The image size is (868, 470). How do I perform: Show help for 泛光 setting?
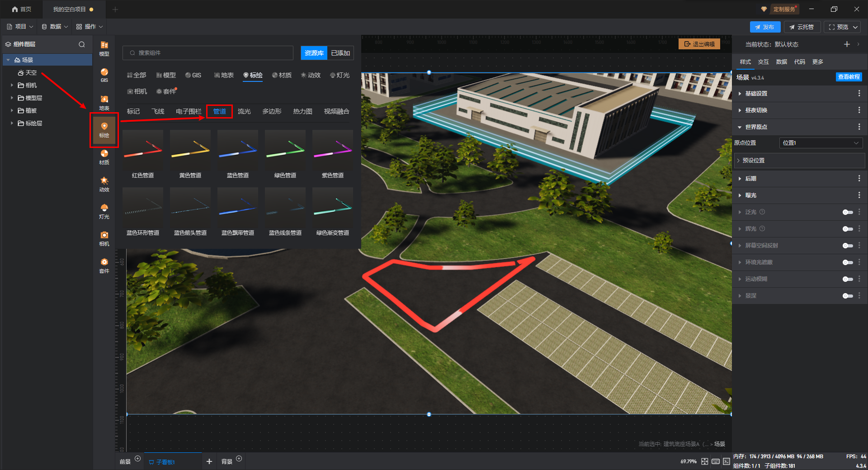click(762, 212)
